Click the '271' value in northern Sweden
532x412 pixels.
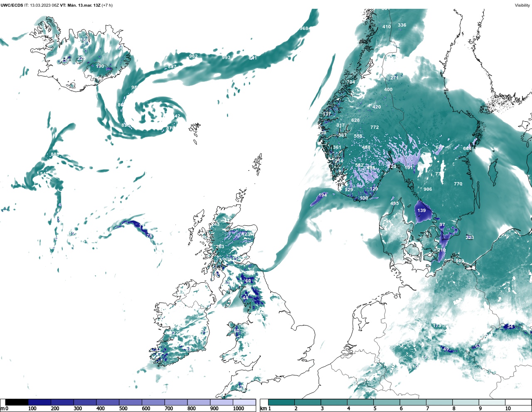point(394,78)
